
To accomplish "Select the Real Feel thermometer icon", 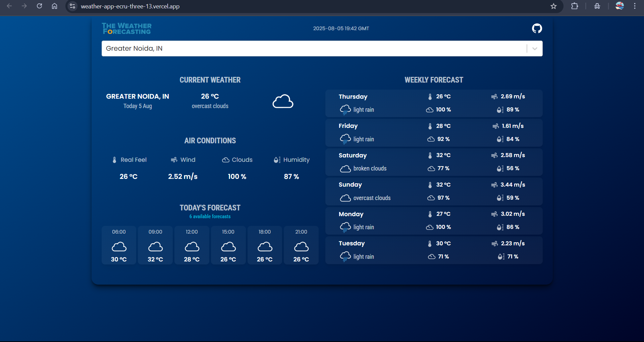I will click(114, 160).
